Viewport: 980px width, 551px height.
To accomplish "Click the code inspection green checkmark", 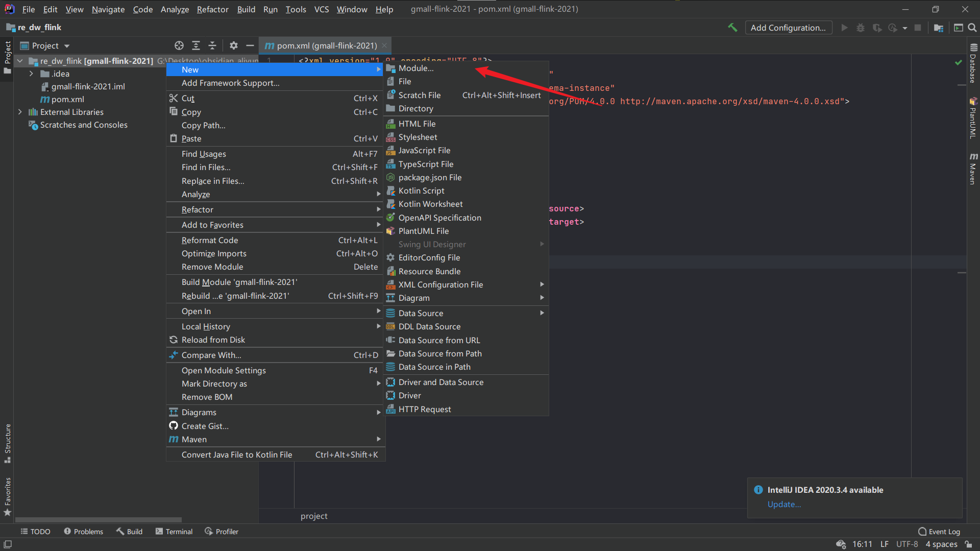I will pyautogui.click(x=959, y=62).
